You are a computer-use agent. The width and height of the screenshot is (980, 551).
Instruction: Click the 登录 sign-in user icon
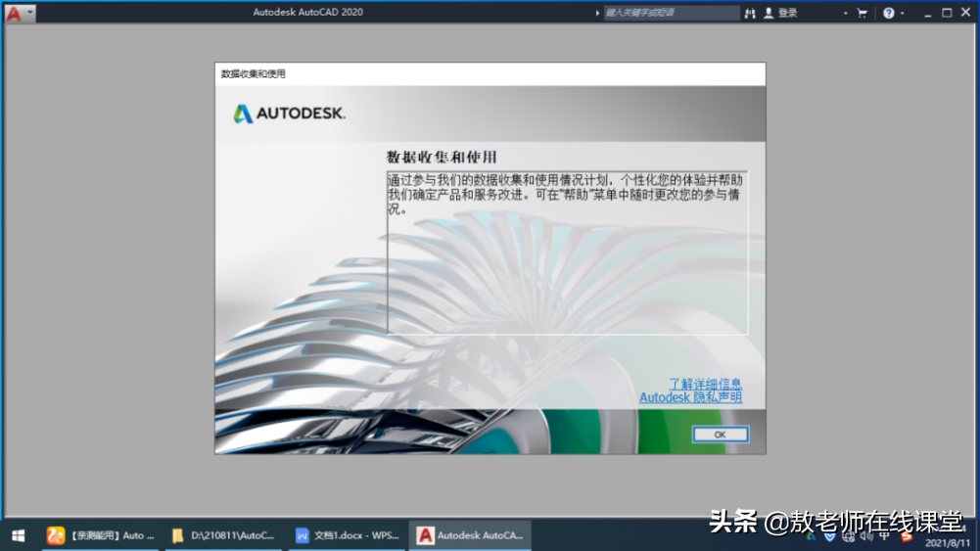coord(769,13)
